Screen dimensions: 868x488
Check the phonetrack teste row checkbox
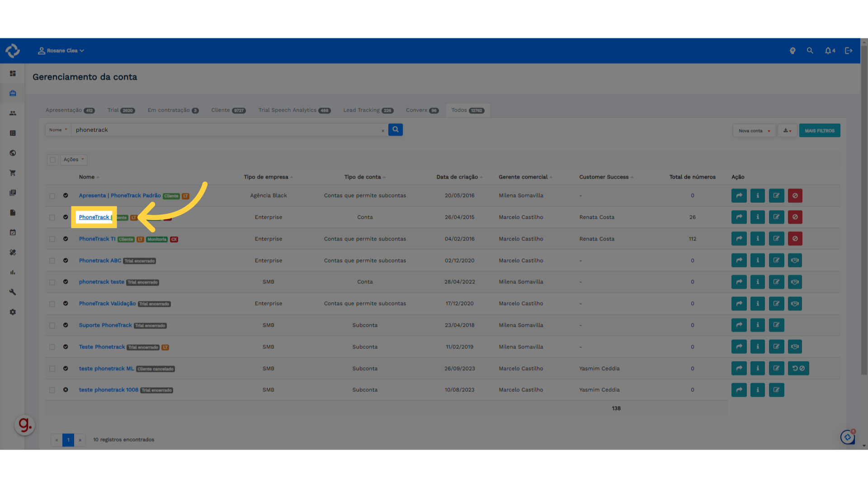pos(52,282)
